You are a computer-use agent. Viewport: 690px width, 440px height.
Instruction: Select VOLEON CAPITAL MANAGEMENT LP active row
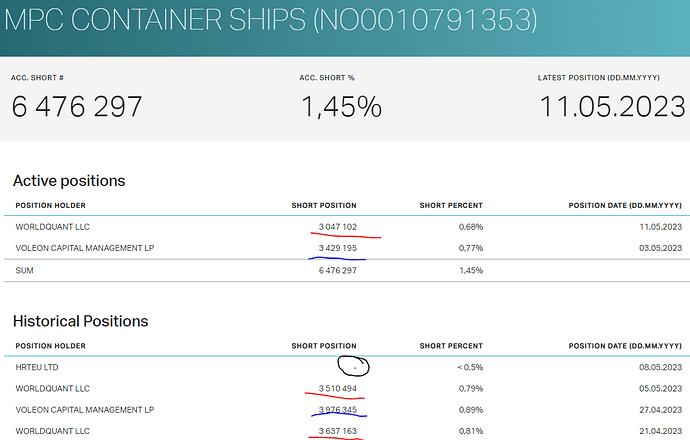coord(347,248)
